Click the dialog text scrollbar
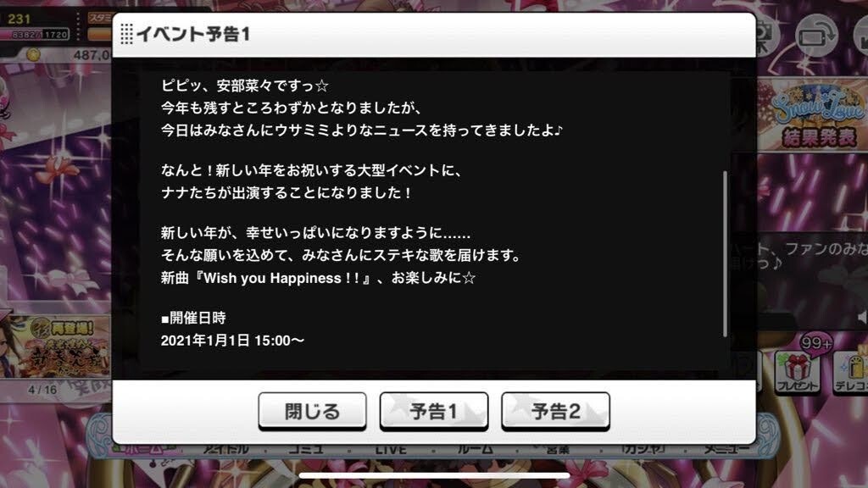Screen dimensions: 868x488 (x=725, y=254)
